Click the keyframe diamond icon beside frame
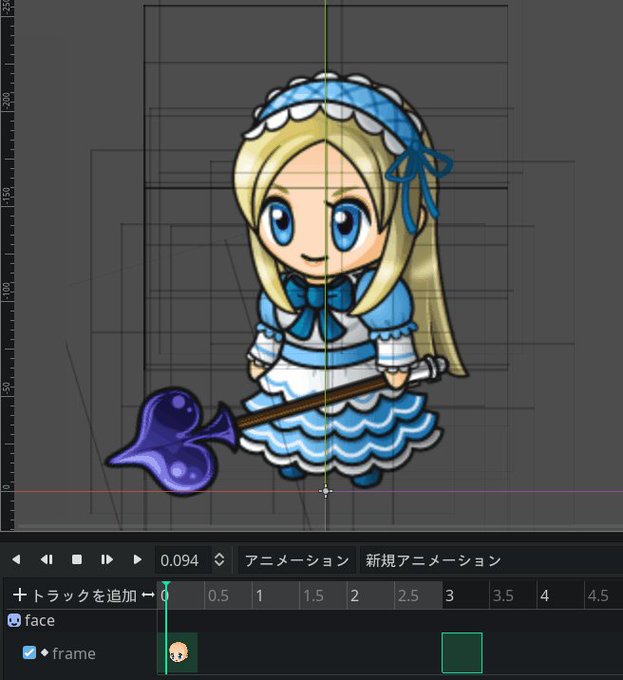Image resolution: width=623 pixels, height=680 pixels. (44, 652)
